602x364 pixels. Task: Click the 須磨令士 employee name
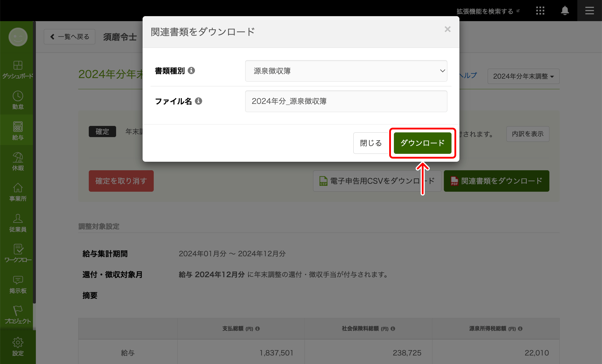[x=120, y=37]
